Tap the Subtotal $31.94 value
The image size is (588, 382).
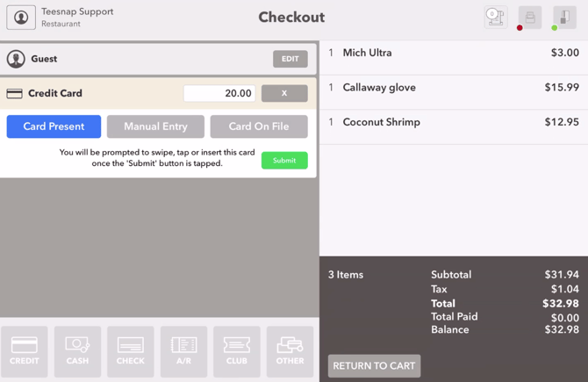[x=562, y=274]
